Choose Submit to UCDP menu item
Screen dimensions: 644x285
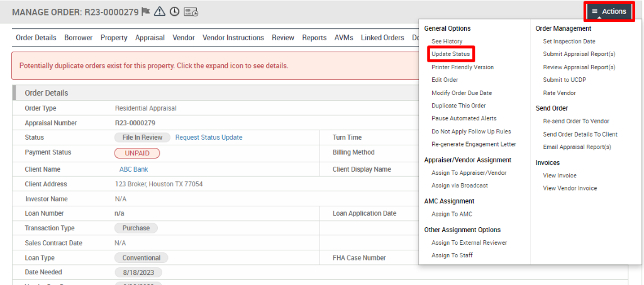pyautogui.click(x=559, y=80)
